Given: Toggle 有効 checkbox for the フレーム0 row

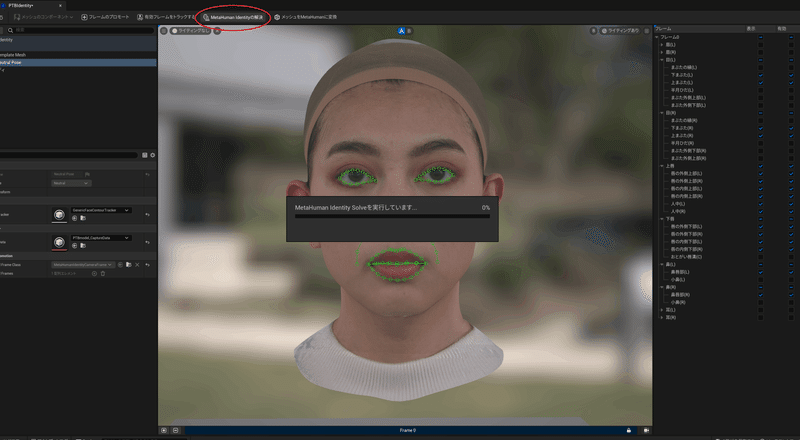Looking at the screenshot, I should tap(791, 37).
